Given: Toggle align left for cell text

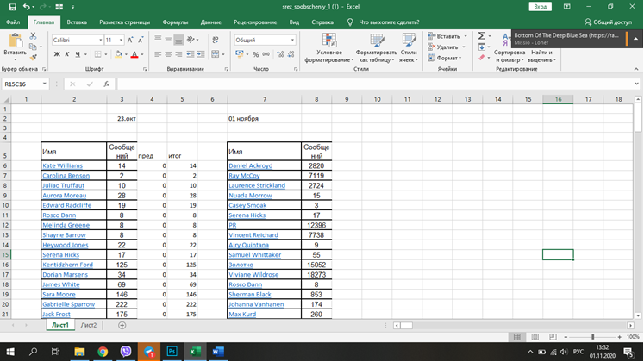Looking at the screenshot, I should (158, 54).
